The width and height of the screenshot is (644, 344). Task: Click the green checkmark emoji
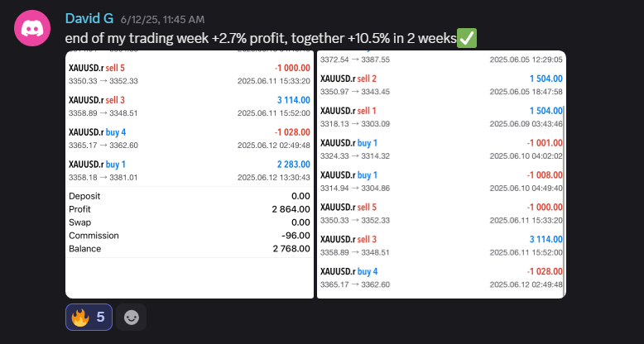(x=467, y=38)
